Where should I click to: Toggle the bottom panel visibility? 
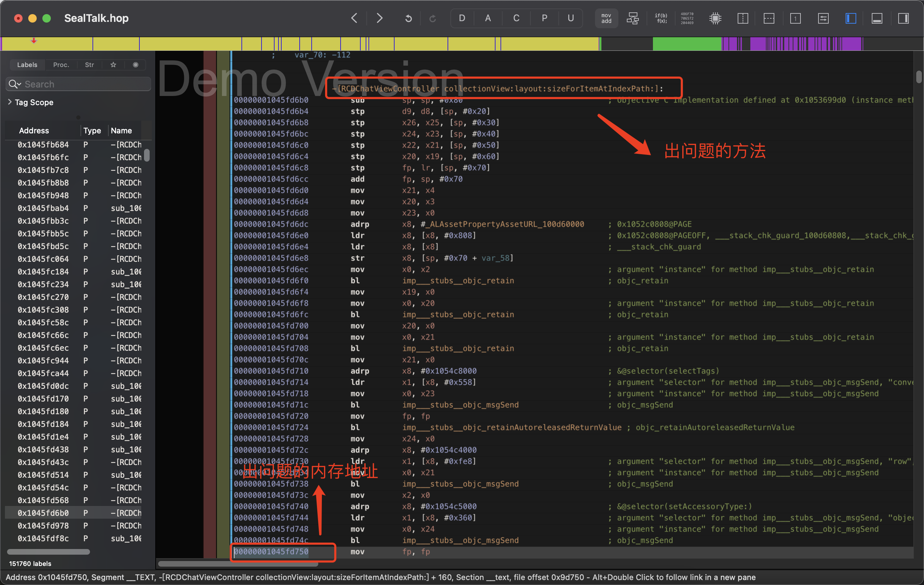877,18
